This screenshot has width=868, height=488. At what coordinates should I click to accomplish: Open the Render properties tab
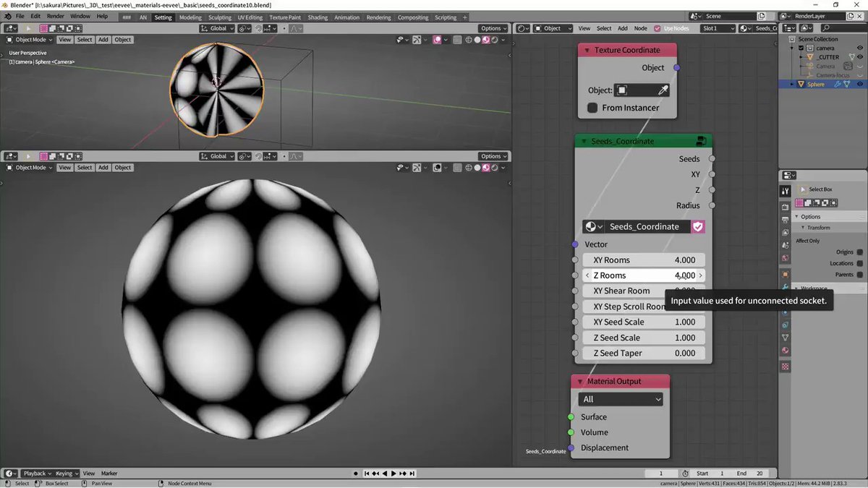[x=786, y=207]
